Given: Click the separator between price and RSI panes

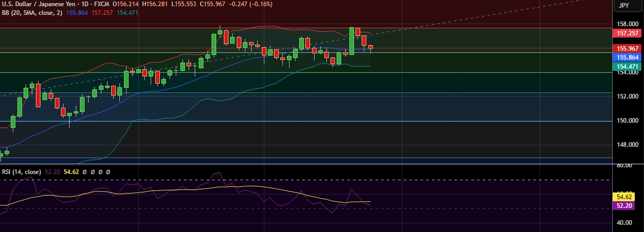Looking at the screenshot, I should [307, 165].
